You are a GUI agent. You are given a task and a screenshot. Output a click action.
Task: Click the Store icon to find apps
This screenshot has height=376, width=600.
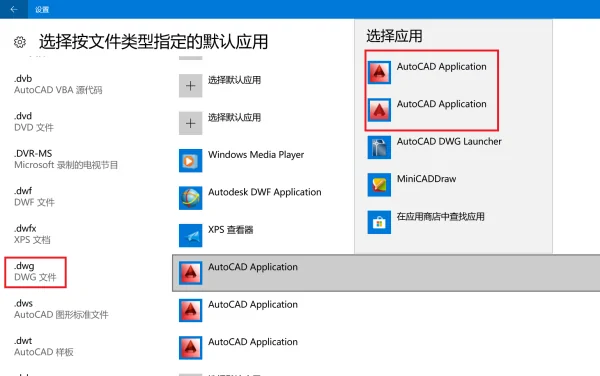coord(379,222)
